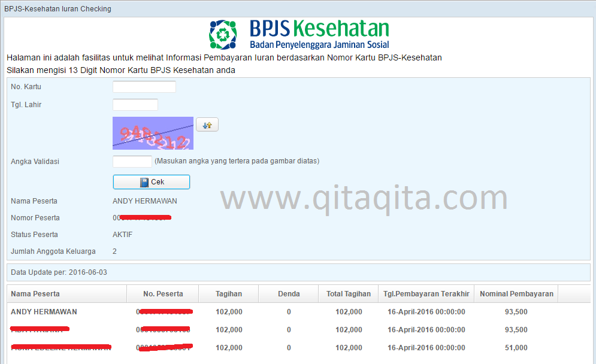The image size is (596, 364).
Task: Click the captcha image
Action: tap(153, 133)
